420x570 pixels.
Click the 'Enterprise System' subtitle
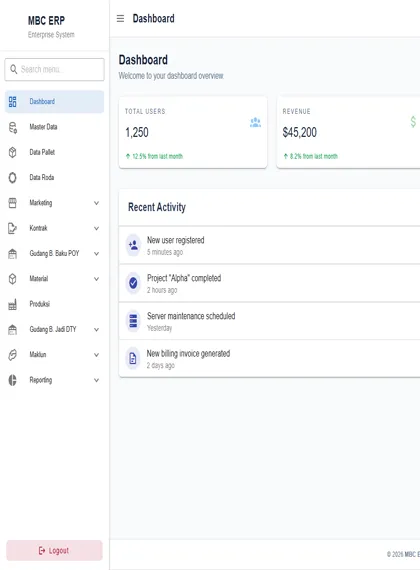click(x=51, y=35)
